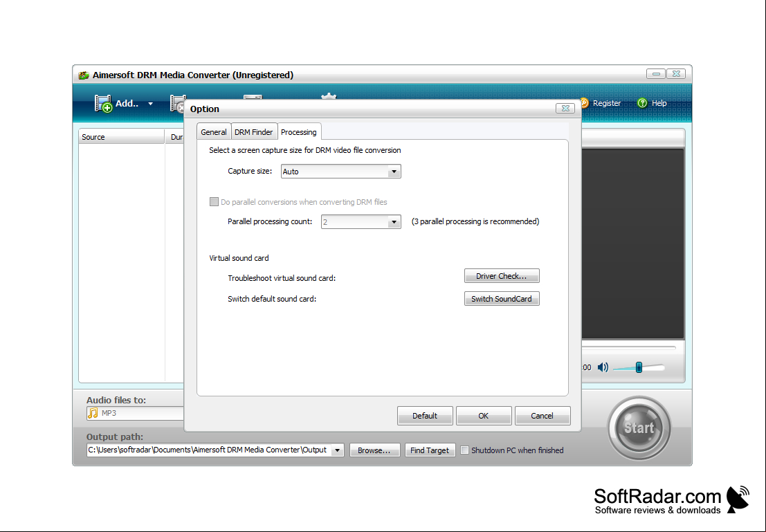Click the MP3 audio format field
The height and width of the screenshot is (532, 766).
[x=136, y=413]
